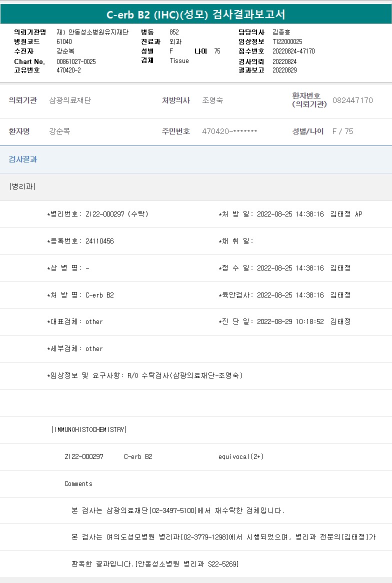
Task: Select the result report date 20220829
Action: coord(284,70)
